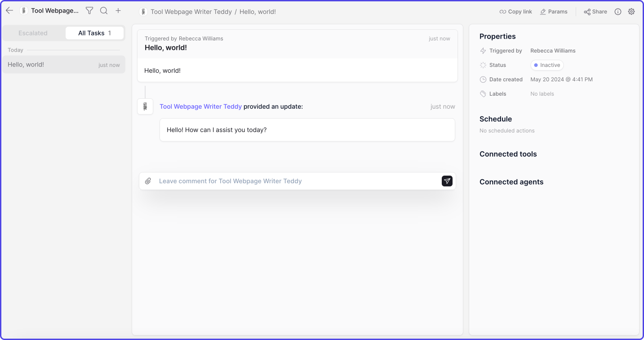The width and height of the screenshot is (644, 340).
Task: Click the Rebecca Williams property value
Action: pyautogui.click(x=553, y=51)
